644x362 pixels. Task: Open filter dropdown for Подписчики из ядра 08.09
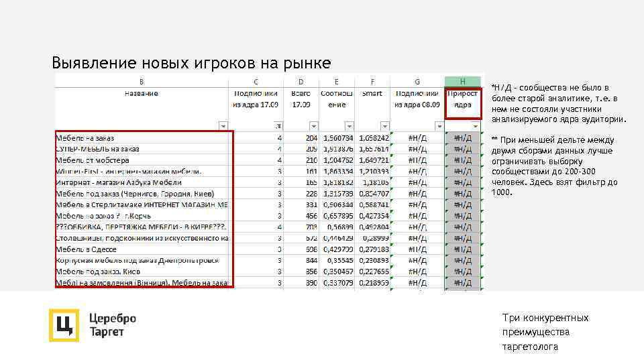[439, 125]
